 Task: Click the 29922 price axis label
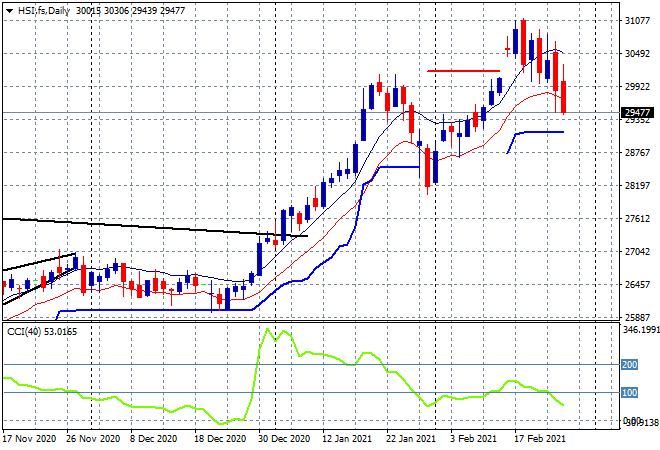tap(637, 86)
